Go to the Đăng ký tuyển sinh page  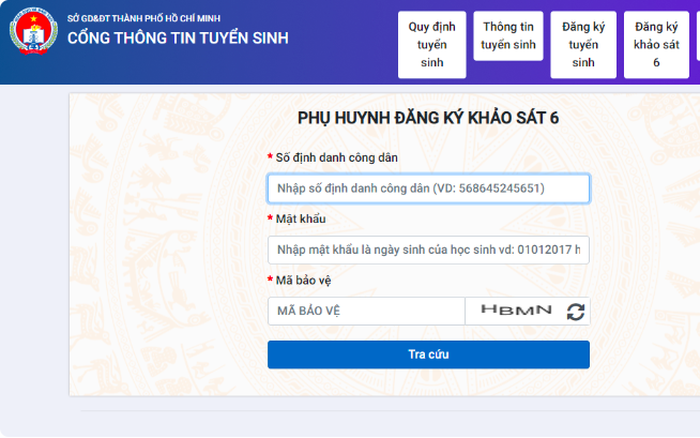(583, 45)
